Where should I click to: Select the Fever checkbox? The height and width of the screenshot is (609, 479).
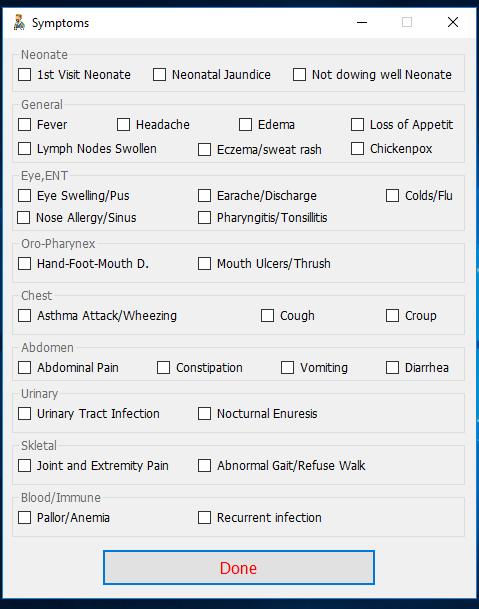[x=24, y=125]
